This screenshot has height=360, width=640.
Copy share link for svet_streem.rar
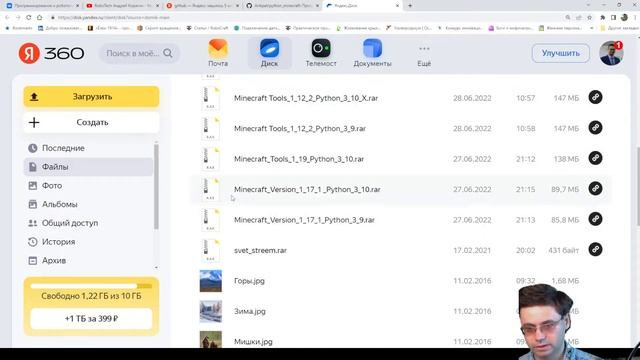[x=596, y=249]
